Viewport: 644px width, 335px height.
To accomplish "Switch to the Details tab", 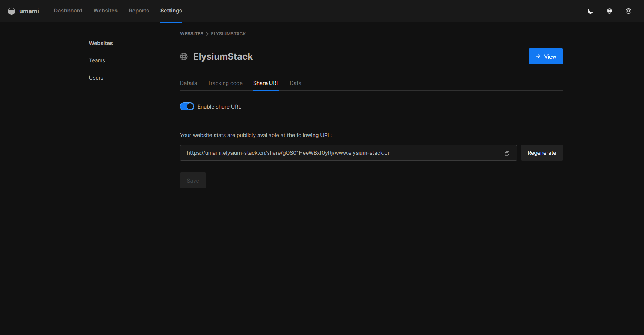I will [x=188, y=83].
